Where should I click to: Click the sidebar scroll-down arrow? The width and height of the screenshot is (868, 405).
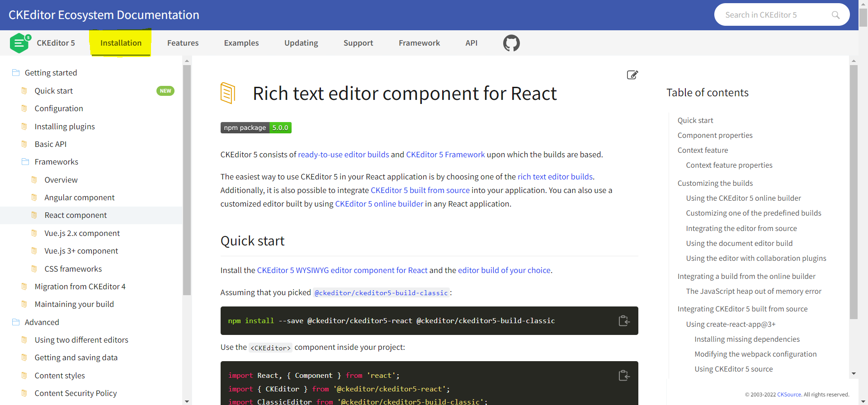pos(187,401)
